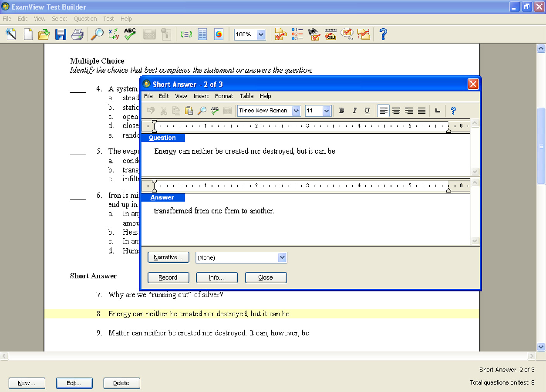Open the main File menu
Image resolution: width=546 pixels, height=392 pixels.
[7, 19]
